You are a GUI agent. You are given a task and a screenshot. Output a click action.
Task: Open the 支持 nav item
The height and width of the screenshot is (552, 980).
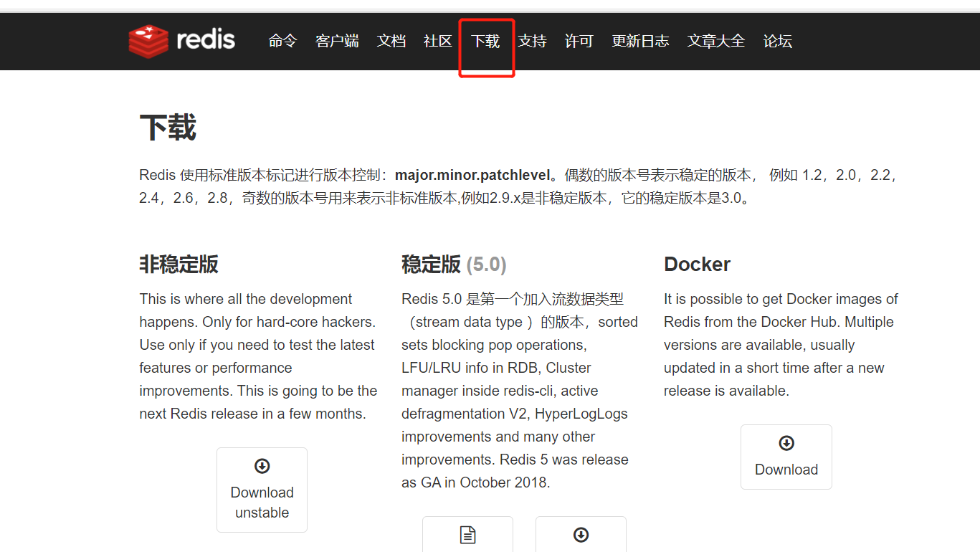point(532,41)
